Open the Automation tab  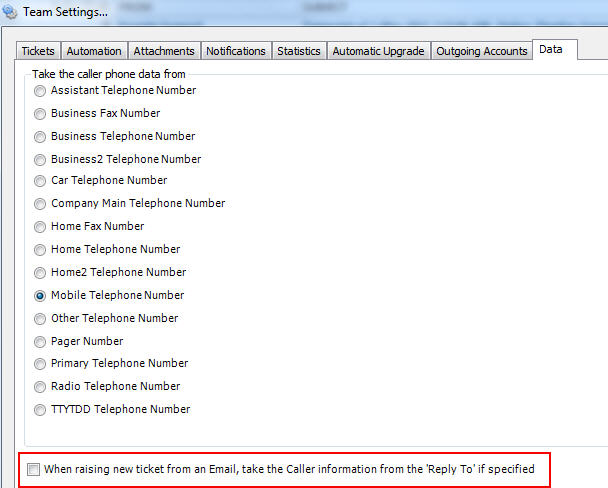click(x=94, y=51)
